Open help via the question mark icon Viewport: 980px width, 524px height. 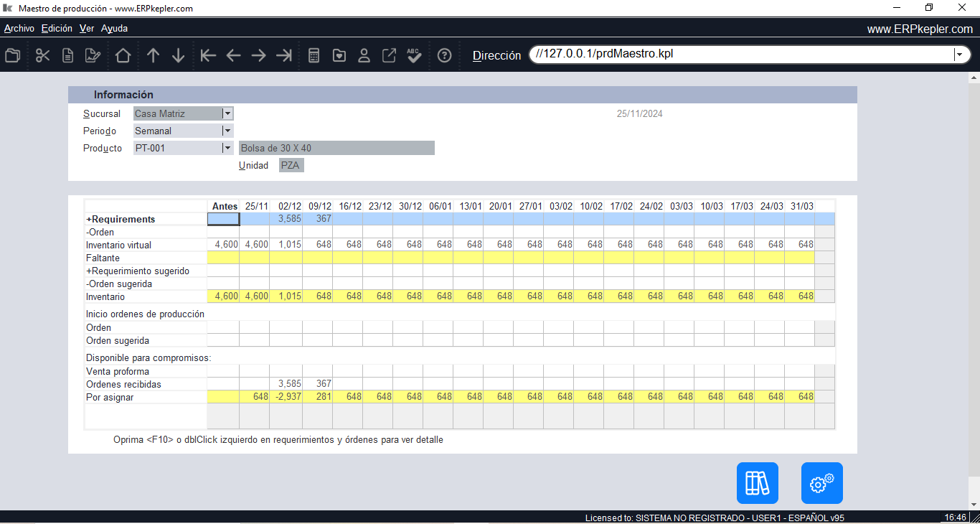tap(444, 55)
